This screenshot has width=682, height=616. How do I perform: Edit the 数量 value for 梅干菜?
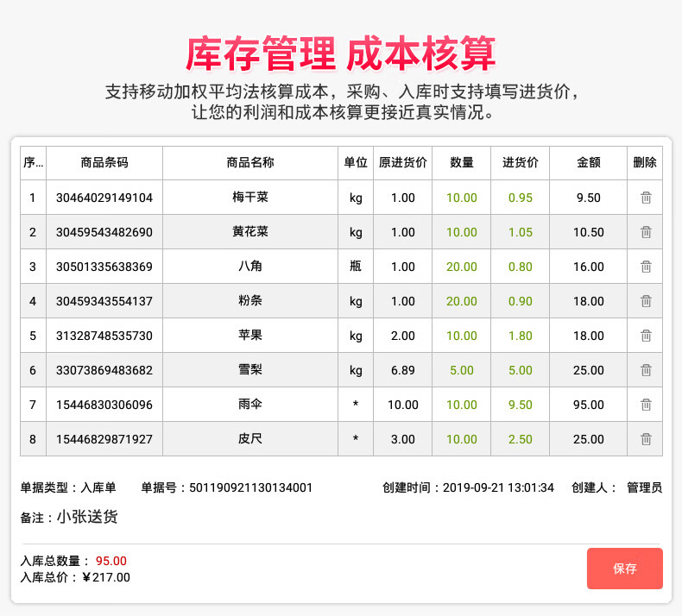[462, 198]
